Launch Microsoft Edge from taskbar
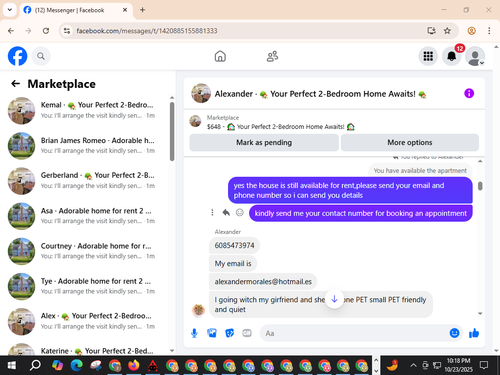The width and height of the screenshot is (500, 375). point(76,365)
